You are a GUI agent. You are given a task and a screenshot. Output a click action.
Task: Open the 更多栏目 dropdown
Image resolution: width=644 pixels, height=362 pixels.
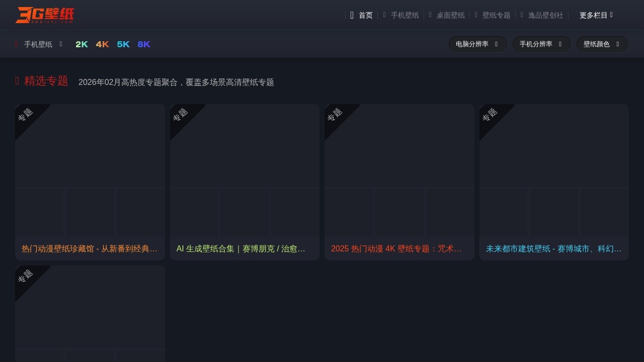tap(595, 15)
